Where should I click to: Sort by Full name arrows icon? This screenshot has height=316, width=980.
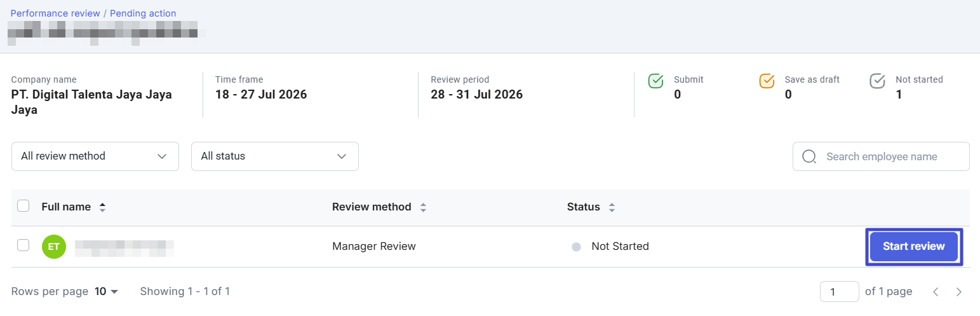[x=102, y=207]
